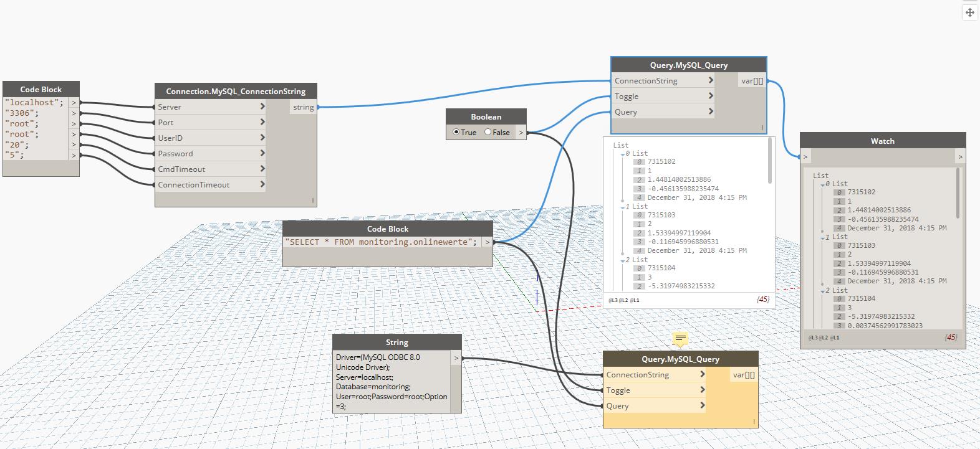The width and height of the screenshot is (980, 449).
Task: Select the header of the Code Block containing "localhost"
Action: point(41,89)
